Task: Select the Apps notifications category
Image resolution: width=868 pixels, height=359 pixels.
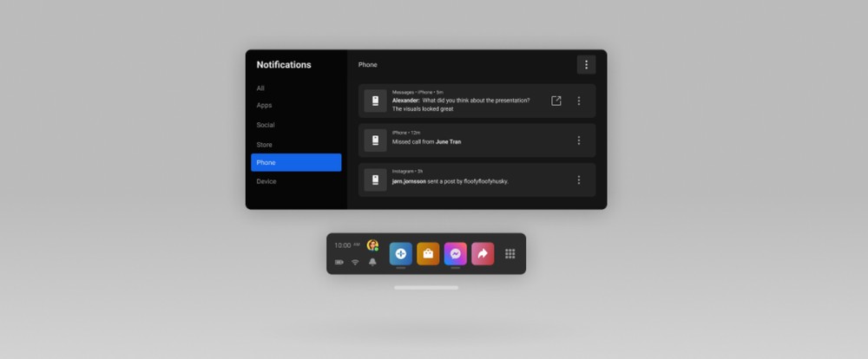Action: coord(264,105)
